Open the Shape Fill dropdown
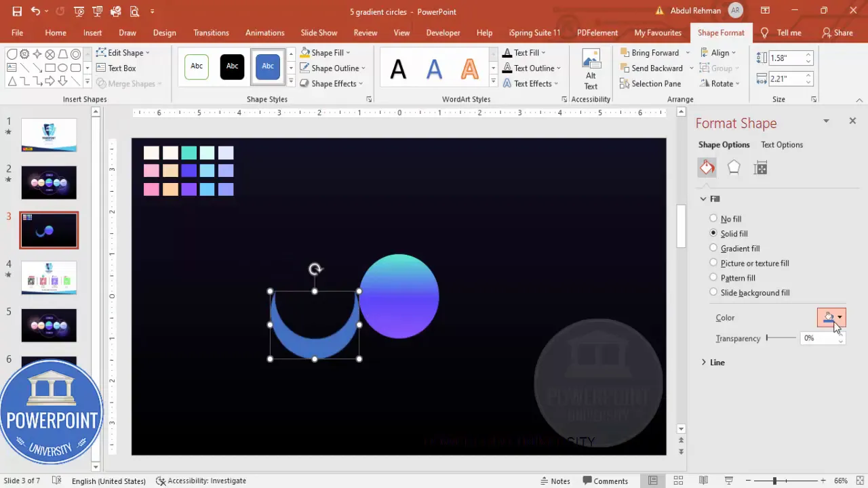Screen dimensions: 868x488 coord(325,52)
